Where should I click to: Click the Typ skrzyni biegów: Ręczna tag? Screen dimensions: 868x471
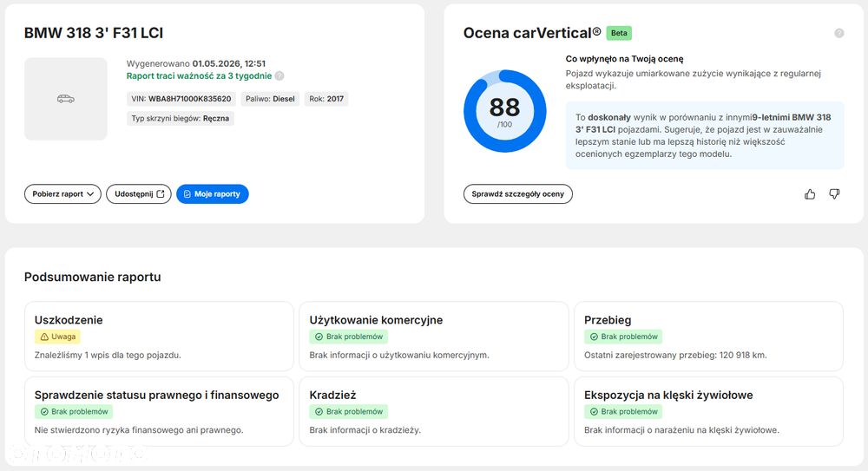[x=180, y=119]
